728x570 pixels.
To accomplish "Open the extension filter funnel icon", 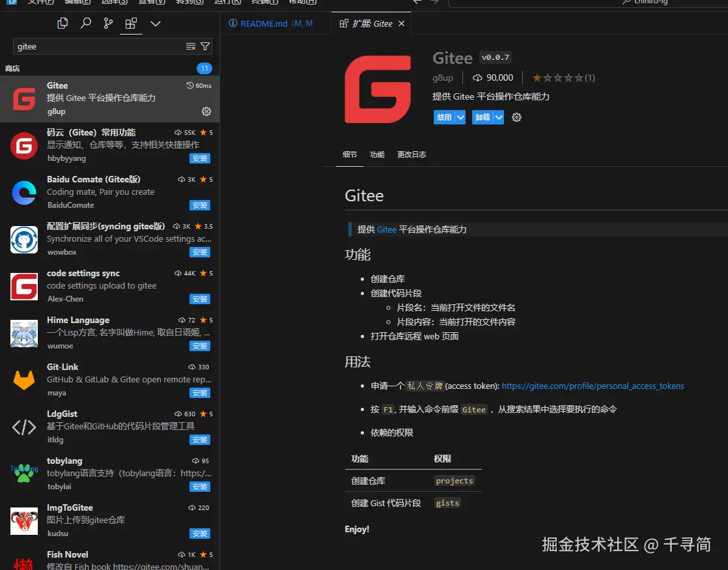I will [204, 46].
